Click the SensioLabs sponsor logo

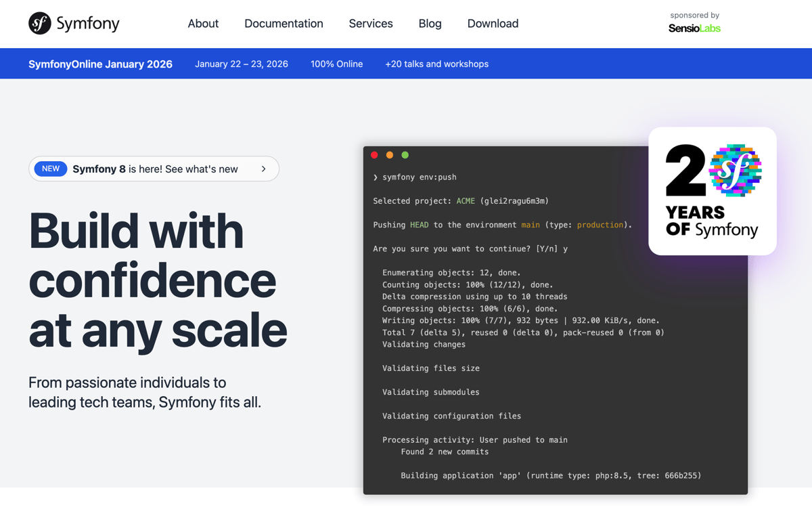694,28
